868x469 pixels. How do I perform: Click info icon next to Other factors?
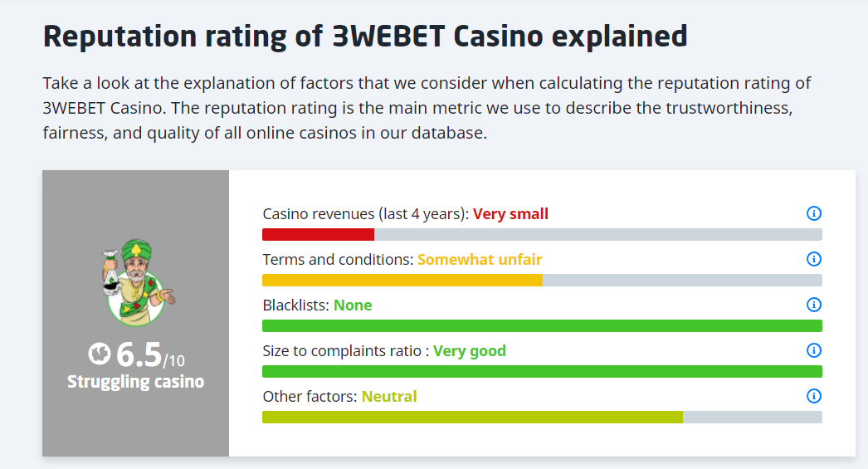(814, 396)
